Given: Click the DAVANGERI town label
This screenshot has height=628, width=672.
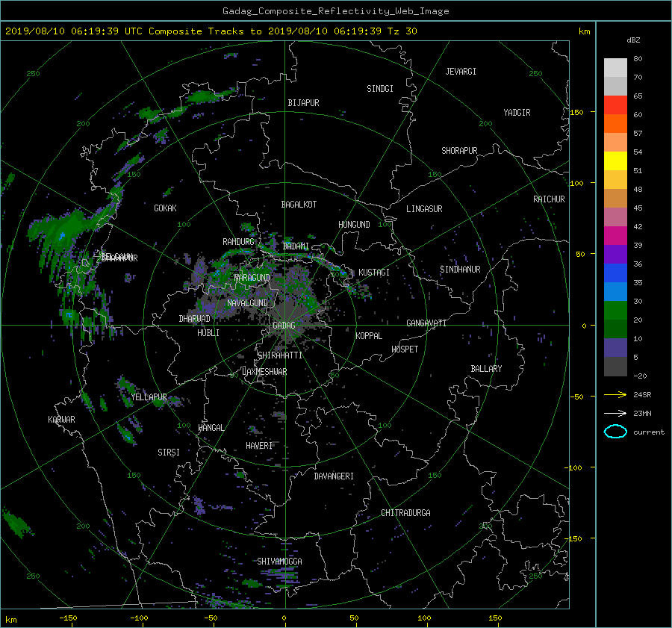Looking at the screenshot, I should point(334,476).
